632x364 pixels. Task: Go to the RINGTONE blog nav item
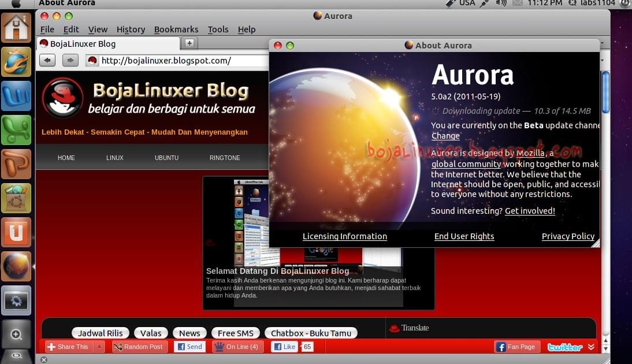point(225,158)
